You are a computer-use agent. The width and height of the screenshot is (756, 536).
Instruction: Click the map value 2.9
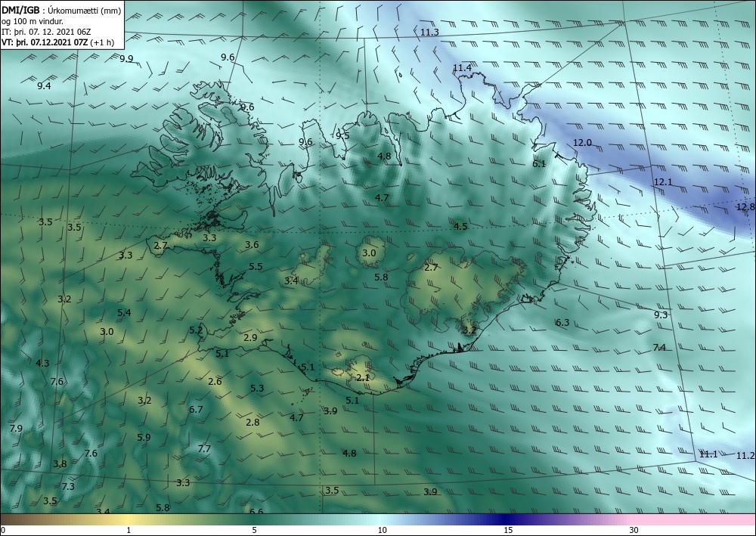click(x=250, y=337)
